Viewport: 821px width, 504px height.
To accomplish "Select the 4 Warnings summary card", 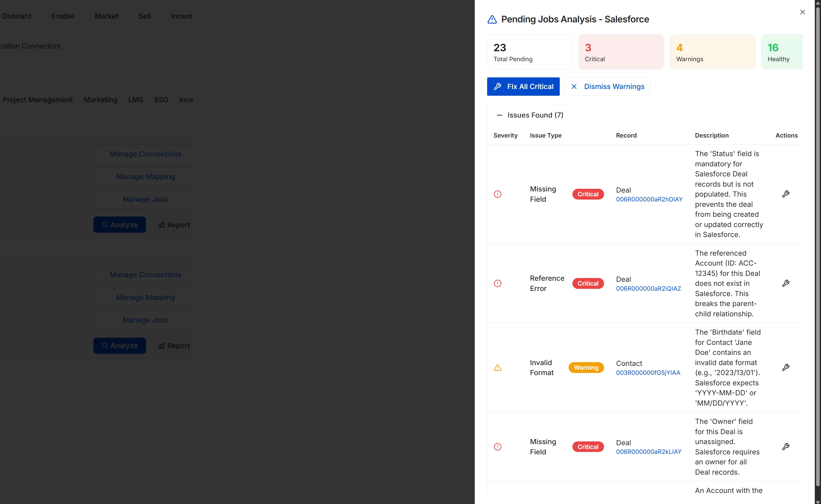I will coord(712,52).
